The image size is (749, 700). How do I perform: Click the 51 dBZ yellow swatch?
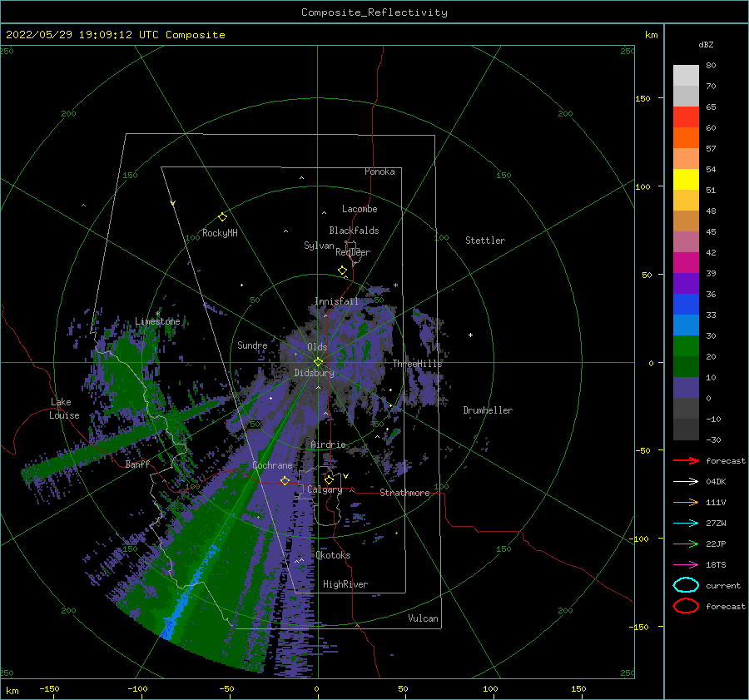686,179
